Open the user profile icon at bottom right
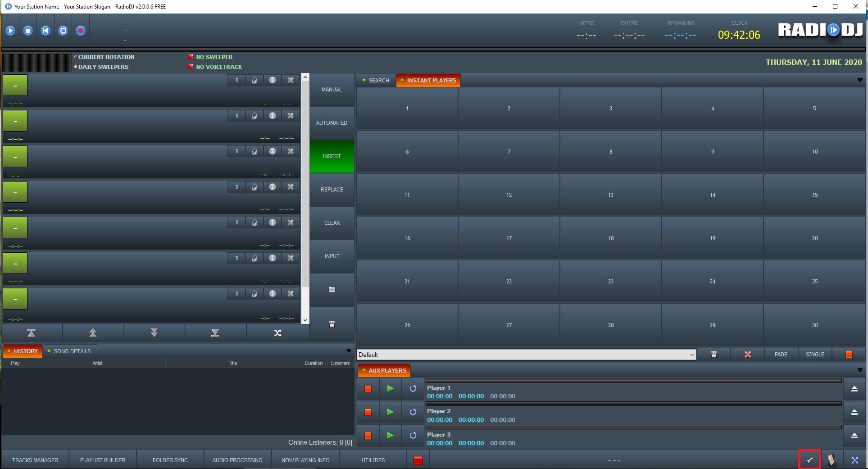 click(x=832, y=460)
